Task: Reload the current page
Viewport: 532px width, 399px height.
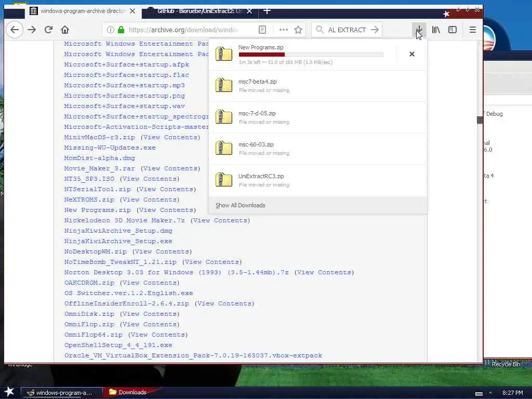Action: (48, 30)
